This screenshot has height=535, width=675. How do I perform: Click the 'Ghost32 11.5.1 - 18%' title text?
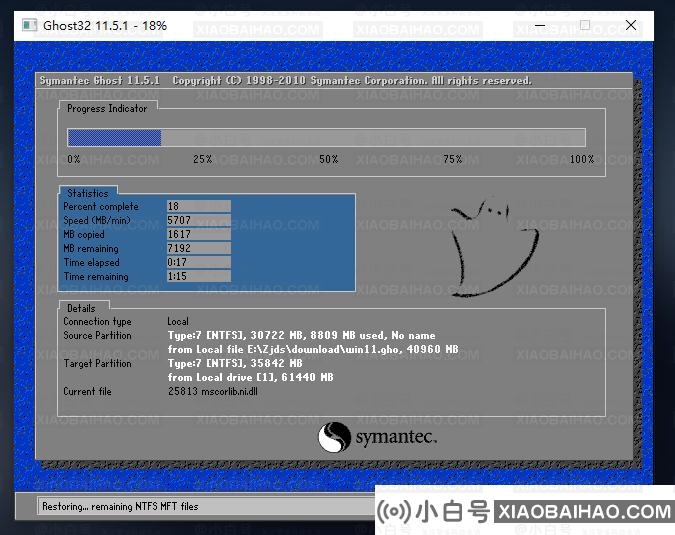pos(105,25)
